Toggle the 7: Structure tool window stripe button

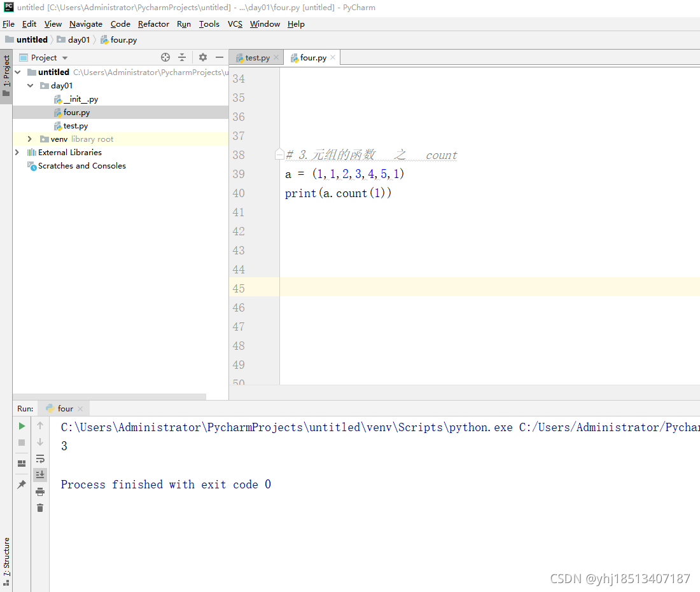pyautogui.click(x=6, y=561)
